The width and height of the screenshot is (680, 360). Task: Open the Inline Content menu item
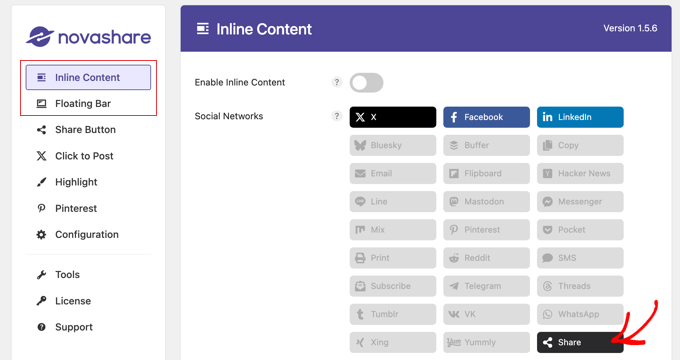pyautogui.click(x=88, y=78)
